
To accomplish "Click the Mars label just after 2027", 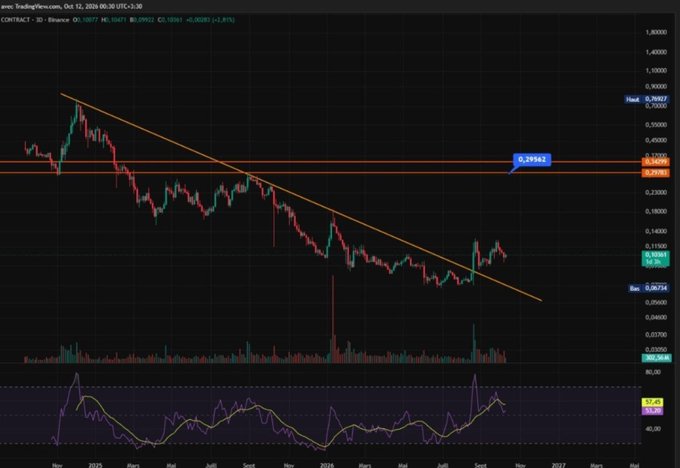I will point(597,465).
